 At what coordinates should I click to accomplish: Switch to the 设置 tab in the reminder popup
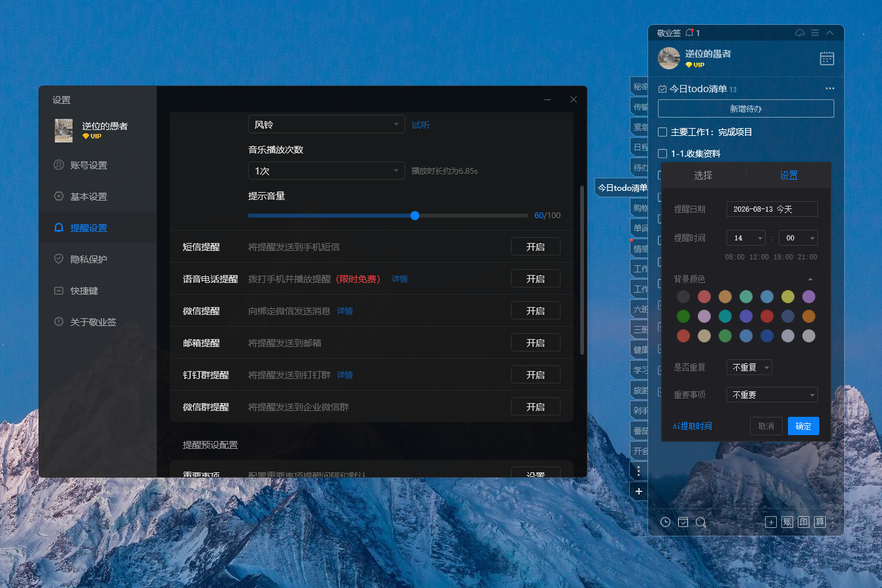789,175
